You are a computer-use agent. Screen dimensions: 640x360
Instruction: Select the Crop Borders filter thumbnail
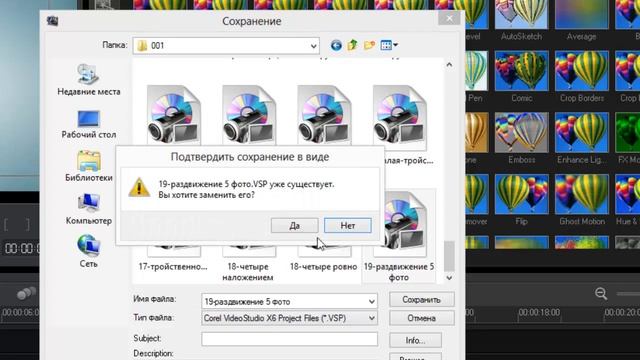[x=582, y=71]
